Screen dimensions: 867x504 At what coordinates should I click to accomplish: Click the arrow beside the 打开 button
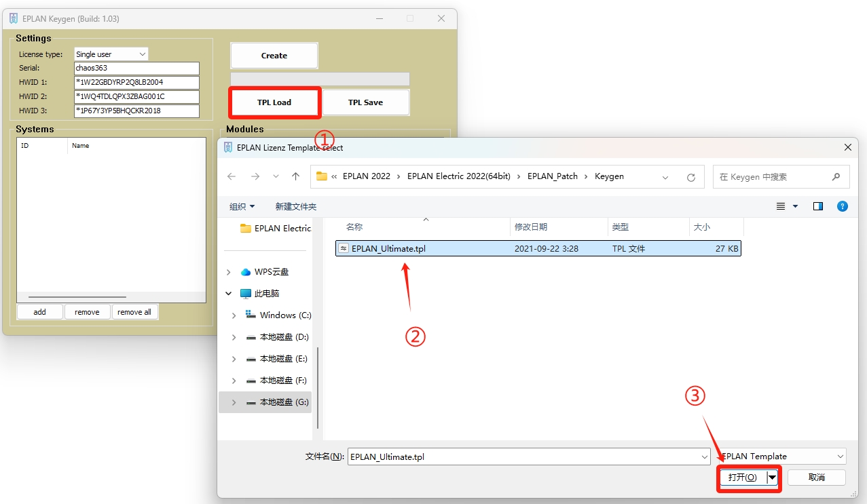772,478
